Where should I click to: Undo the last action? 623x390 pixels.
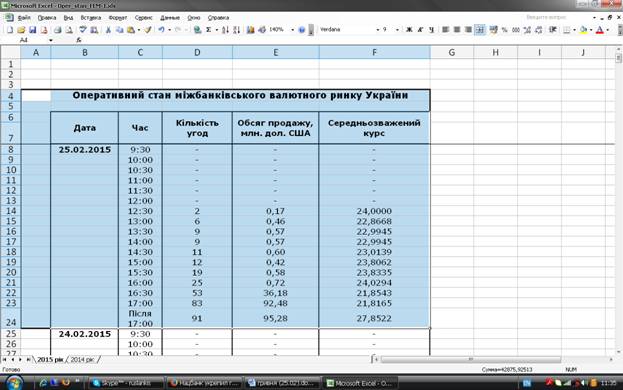[161, 30]
